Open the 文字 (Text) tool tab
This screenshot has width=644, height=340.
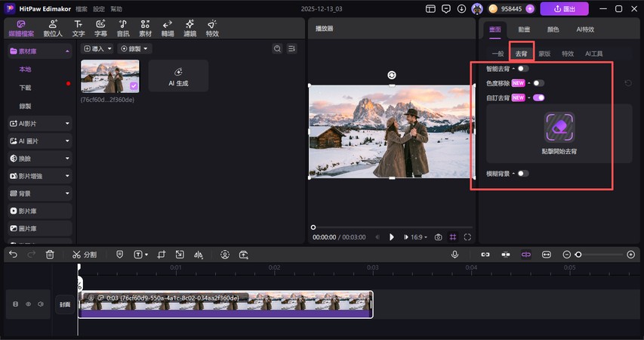tap(78, 29)
